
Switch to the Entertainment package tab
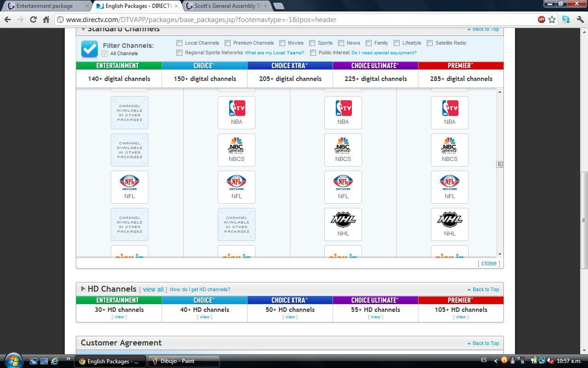(45, 6)
